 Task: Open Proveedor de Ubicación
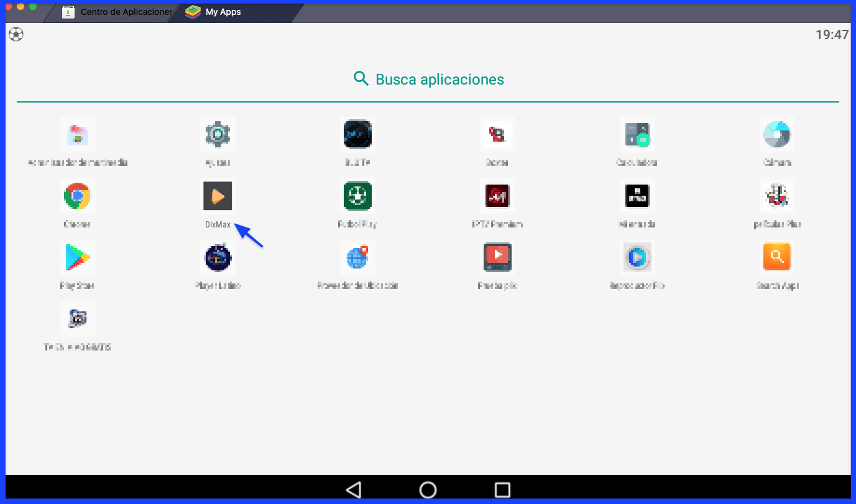tap(357, 257)
